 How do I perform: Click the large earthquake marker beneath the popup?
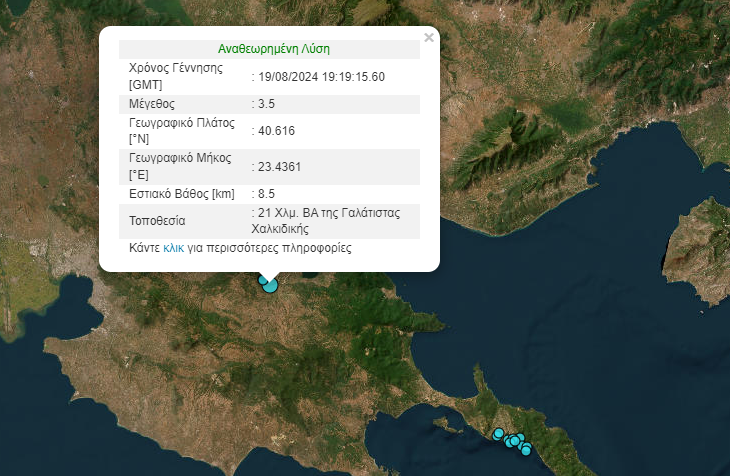point(270,287)
